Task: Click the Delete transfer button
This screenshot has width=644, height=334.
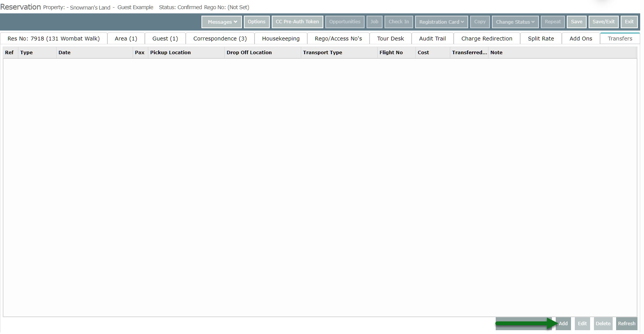Action: [603, 324]
